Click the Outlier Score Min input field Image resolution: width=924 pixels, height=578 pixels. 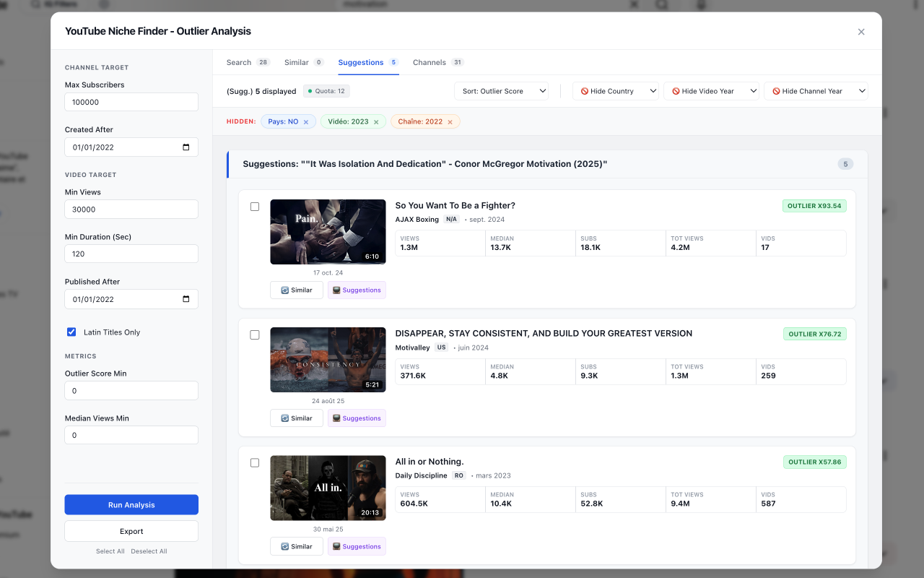click(x=131, y=391)
